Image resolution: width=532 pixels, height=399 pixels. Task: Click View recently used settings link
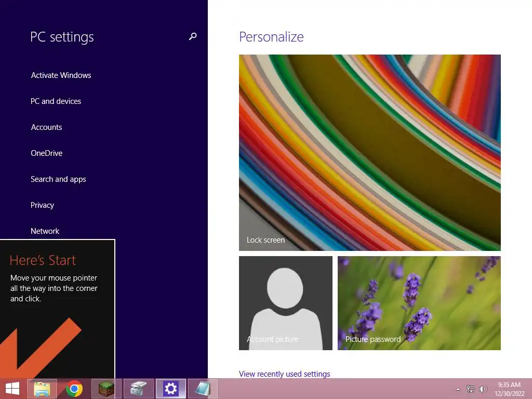coord(284,374)
